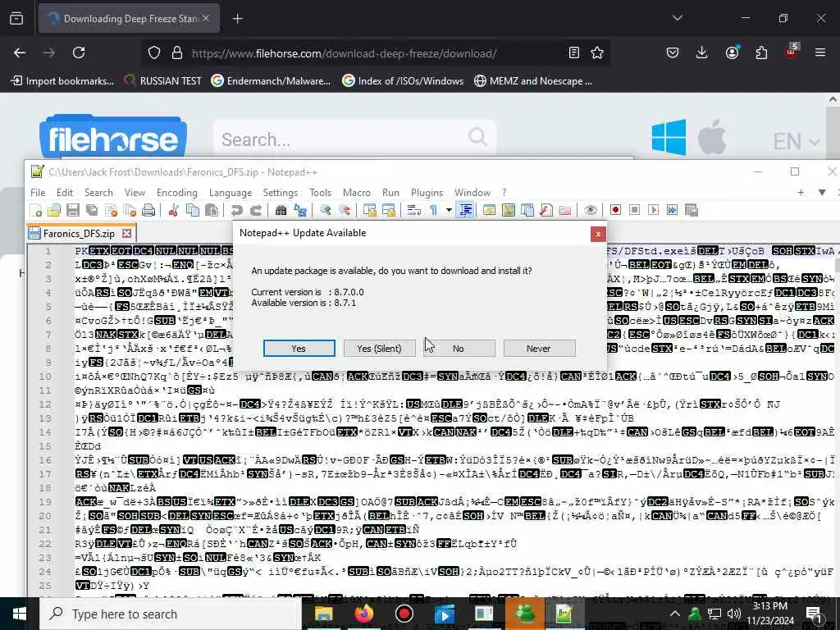The width and height of the screenshot is (840, 630).
Task: Click Run macro multiple times icon
Action: (672, 210)
